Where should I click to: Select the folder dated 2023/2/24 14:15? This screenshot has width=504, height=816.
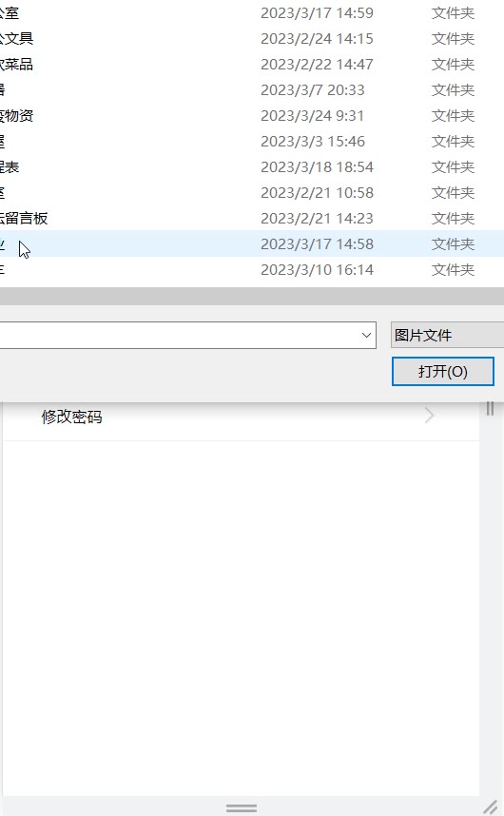[x=252, y=38]
